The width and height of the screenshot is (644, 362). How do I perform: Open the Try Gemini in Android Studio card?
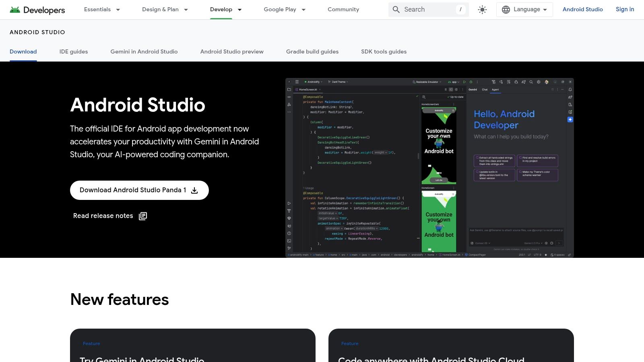pos(193,346)
